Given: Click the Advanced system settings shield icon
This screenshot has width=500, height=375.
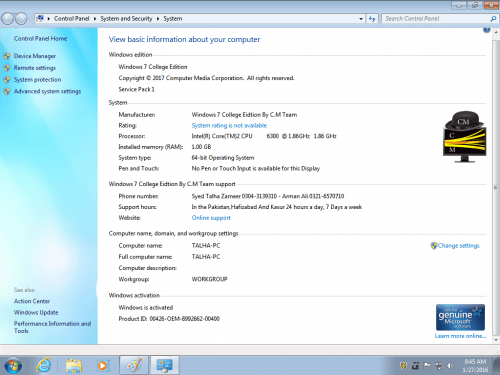Looking at the screenshot, I should (x=7, y=91).
